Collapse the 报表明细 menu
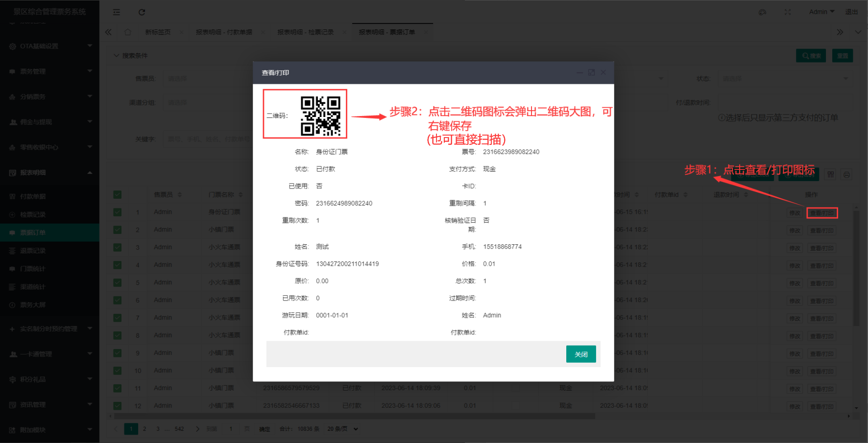This screenshot has width=868, height=443. pos(49,173)
